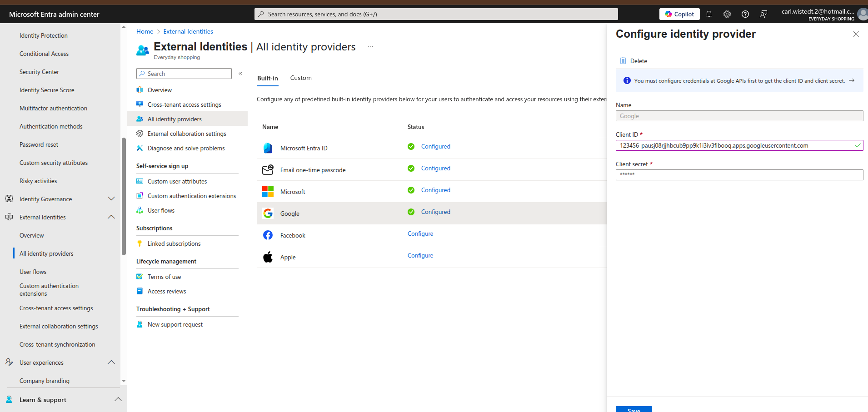Collapse the resource menu with double chevron
868x412 pixels.
[240, 74]
